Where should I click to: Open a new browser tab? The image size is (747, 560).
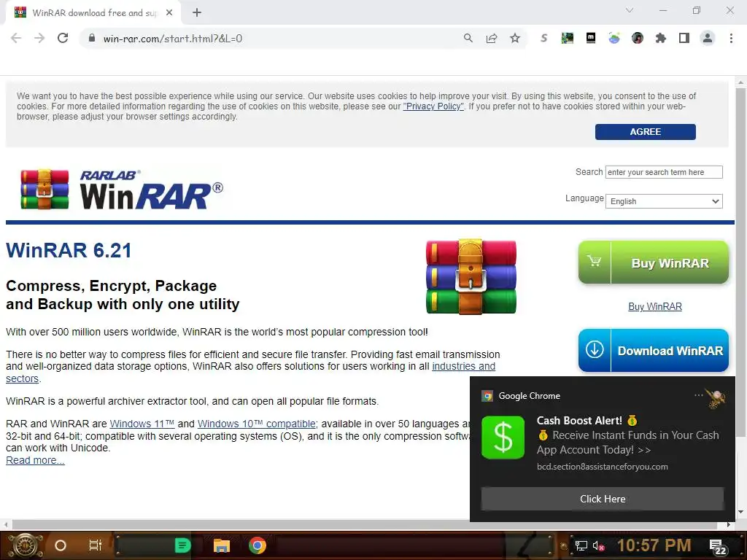tap(197, 13)
